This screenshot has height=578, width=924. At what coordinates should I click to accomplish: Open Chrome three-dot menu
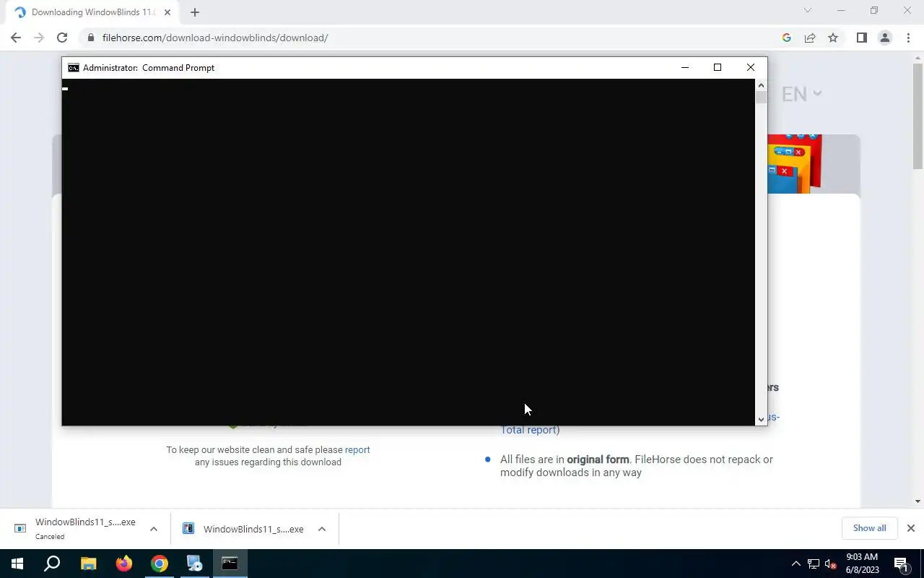[908, 38]
